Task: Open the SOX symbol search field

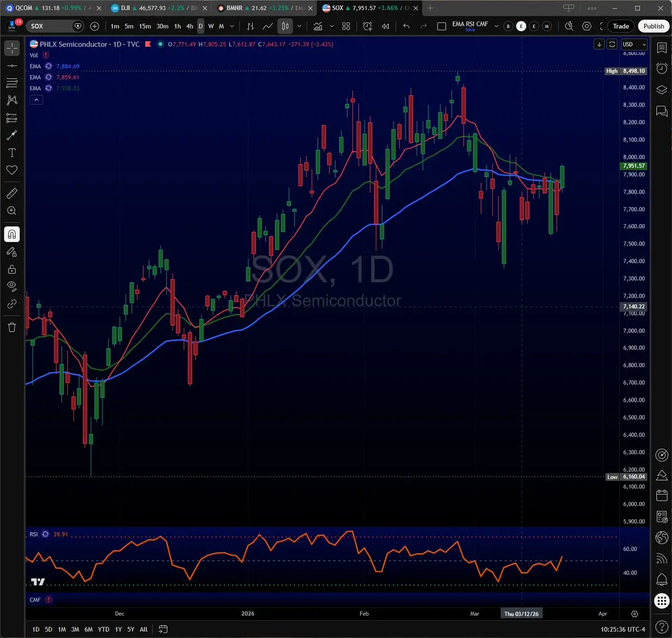Action: click(56, 26)
